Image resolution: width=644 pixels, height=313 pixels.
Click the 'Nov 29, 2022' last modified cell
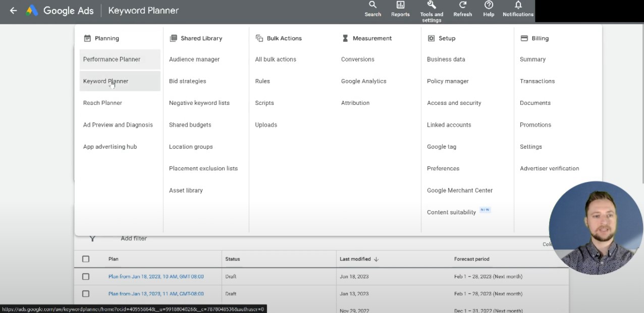[354, 310]
